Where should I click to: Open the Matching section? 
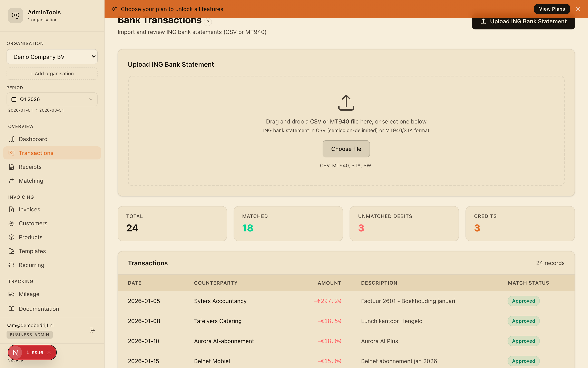[52, 181]
